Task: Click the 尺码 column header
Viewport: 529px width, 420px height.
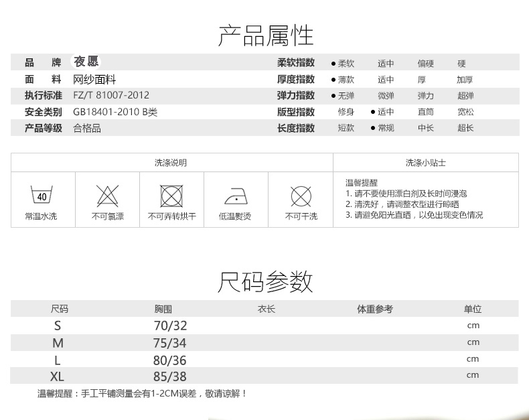Action: (x=59, y=309)
